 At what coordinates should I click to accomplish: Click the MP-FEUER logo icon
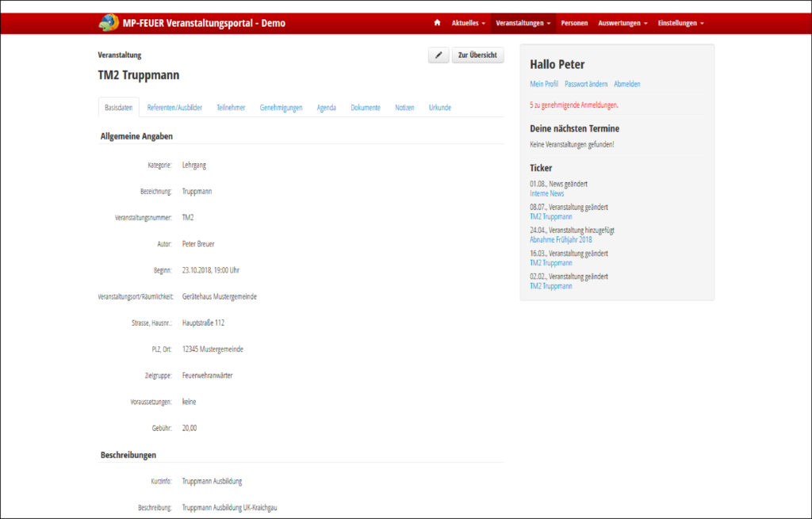tap(109, 23)
